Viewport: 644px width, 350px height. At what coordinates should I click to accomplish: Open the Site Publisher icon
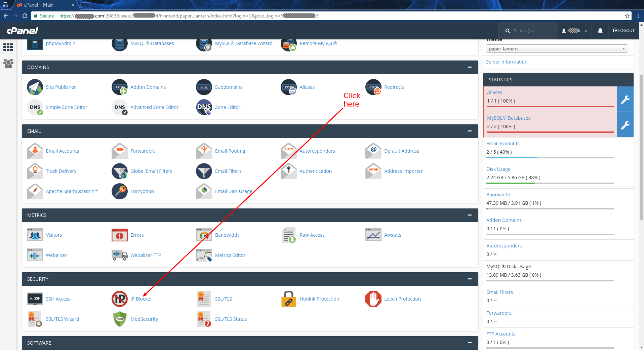pos(35,87)
